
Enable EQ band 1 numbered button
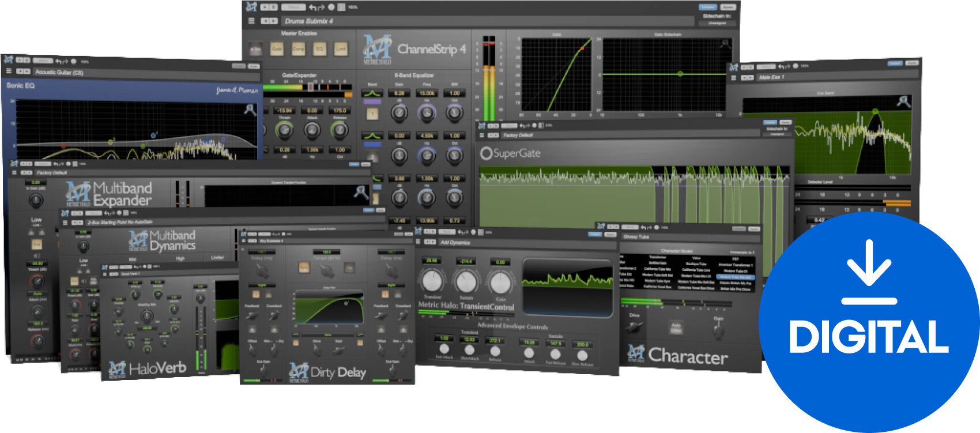tap(372, 113)
